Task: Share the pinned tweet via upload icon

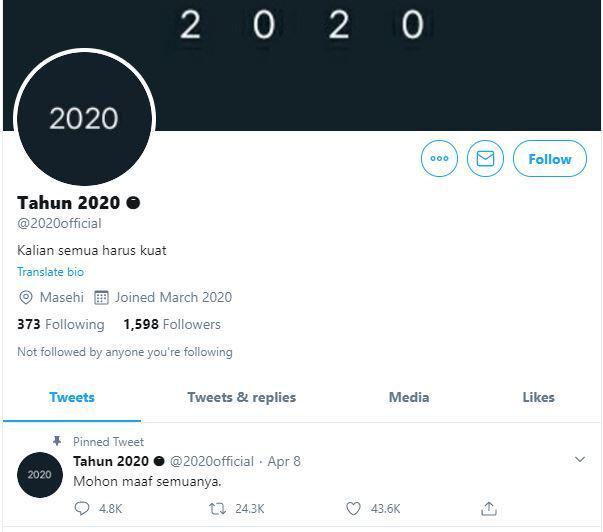Action: 489,508
